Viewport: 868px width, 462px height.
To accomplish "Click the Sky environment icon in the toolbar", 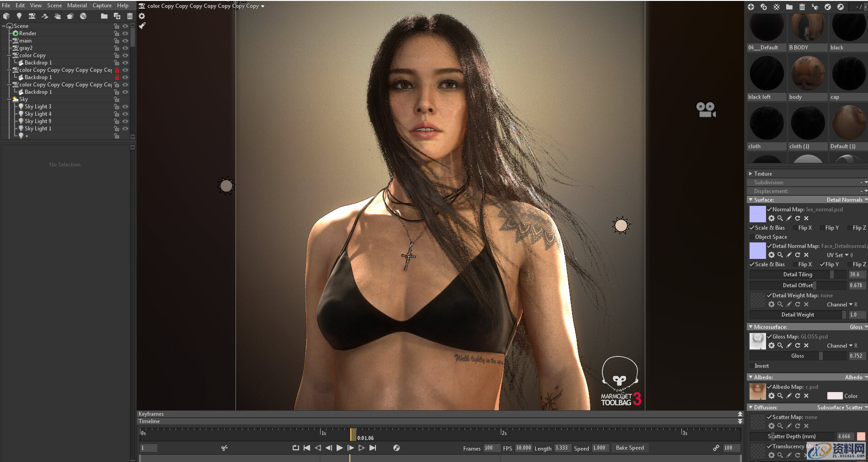I will coord(58,16).
